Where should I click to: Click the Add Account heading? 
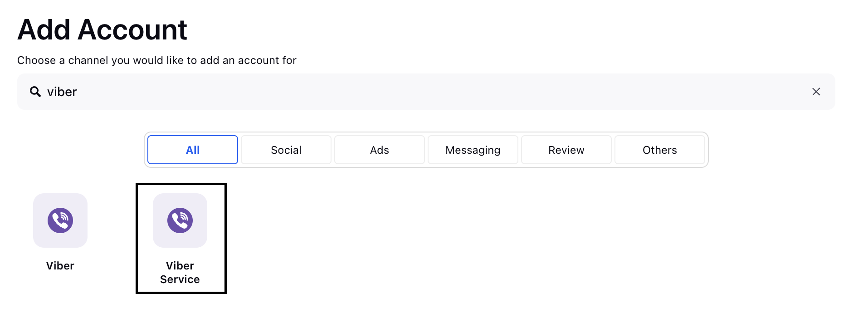click(x=102, y=30)
